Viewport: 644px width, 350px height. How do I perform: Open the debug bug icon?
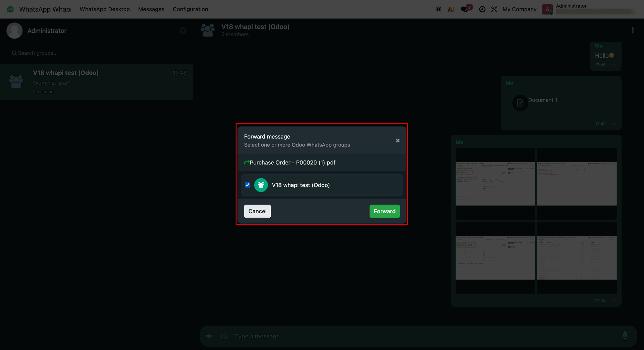(438, 9)
